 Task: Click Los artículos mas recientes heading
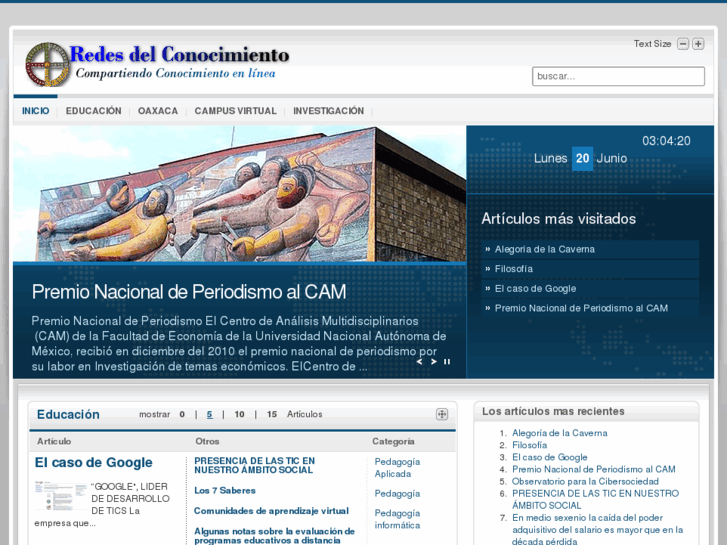pos(553,411)
